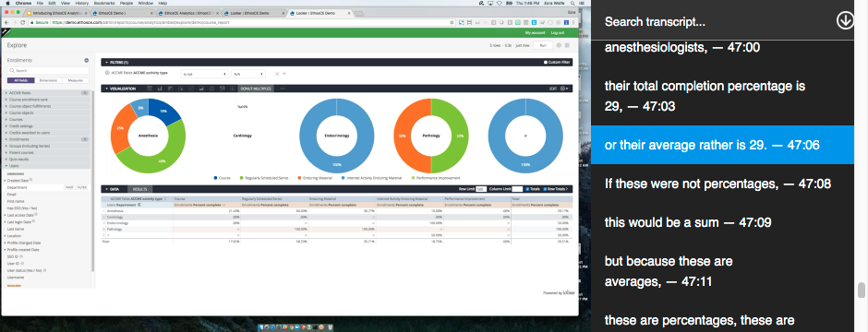Switch to the Dimensions tab
The height and width of the screenshot is (332, 868).
pyautogui.click(x=48, y=80)
